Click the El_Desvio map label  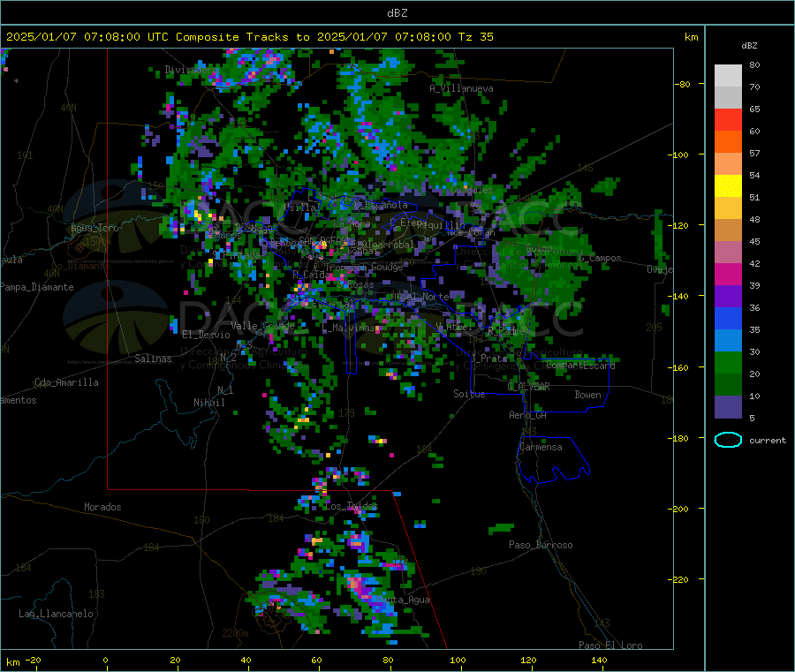coord(206,335)
